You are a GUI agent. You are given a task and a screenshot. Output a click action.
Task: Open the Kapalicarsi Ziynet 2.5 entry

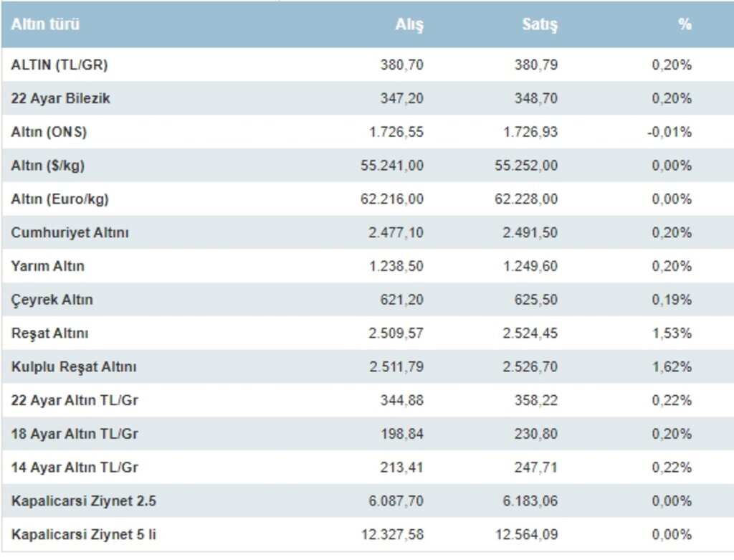(x=83, y=501)
